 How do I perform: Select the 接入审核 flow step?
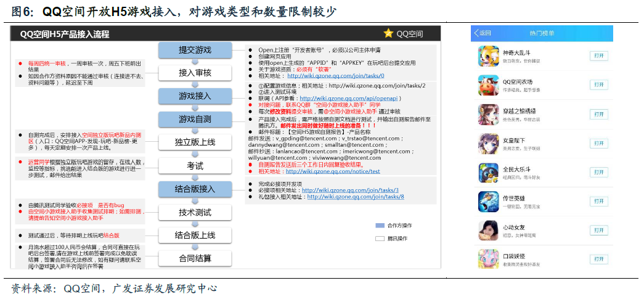(195, 73)
